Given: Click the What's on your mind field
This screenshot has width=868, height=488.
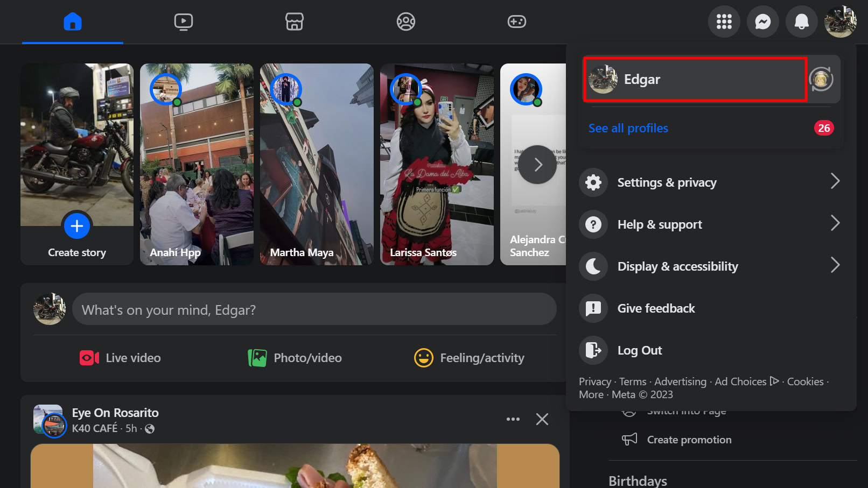Looking at the screenshot, I should 314,309.
